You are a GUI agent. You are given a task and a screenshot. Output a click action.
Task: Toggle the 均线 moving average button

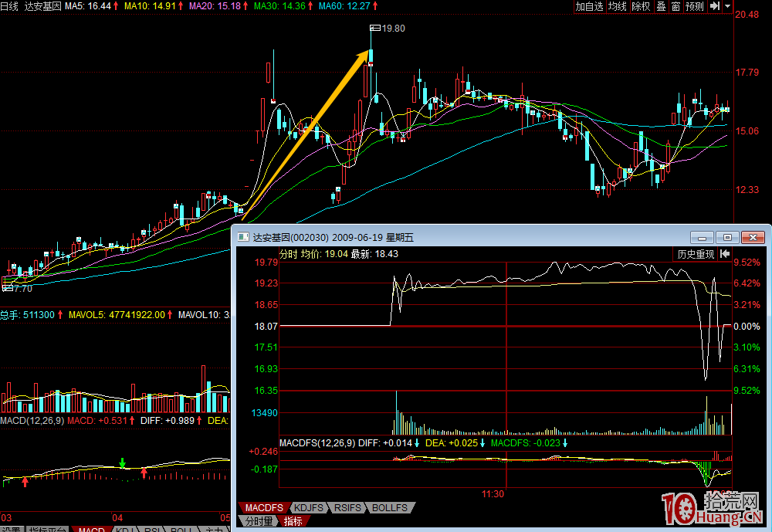pos(618,6)
